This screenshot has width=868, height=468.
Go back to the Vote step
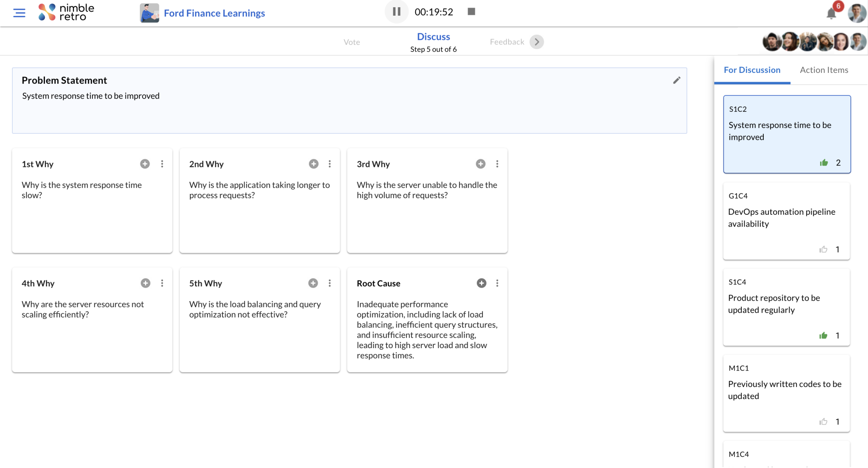352,42
